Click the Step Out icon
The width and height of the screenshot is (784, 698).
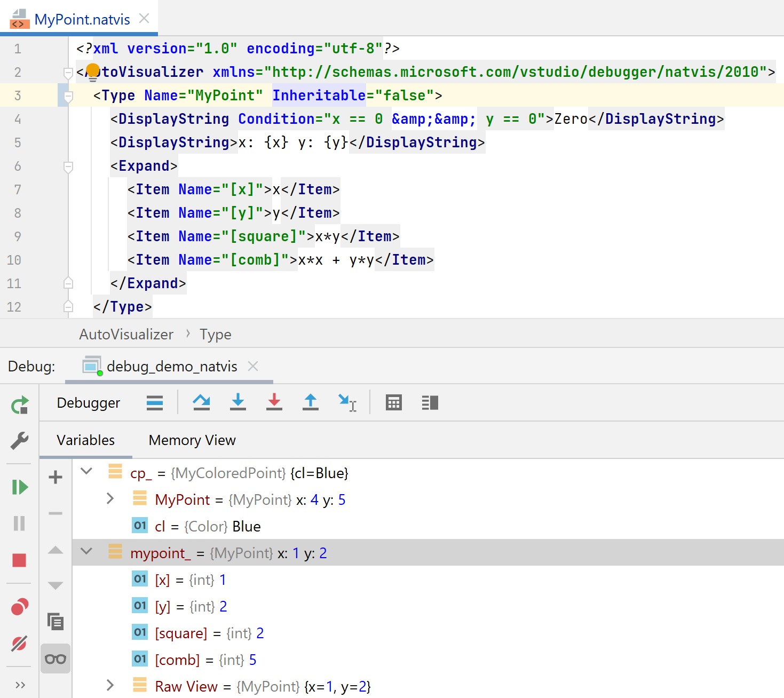310,402
